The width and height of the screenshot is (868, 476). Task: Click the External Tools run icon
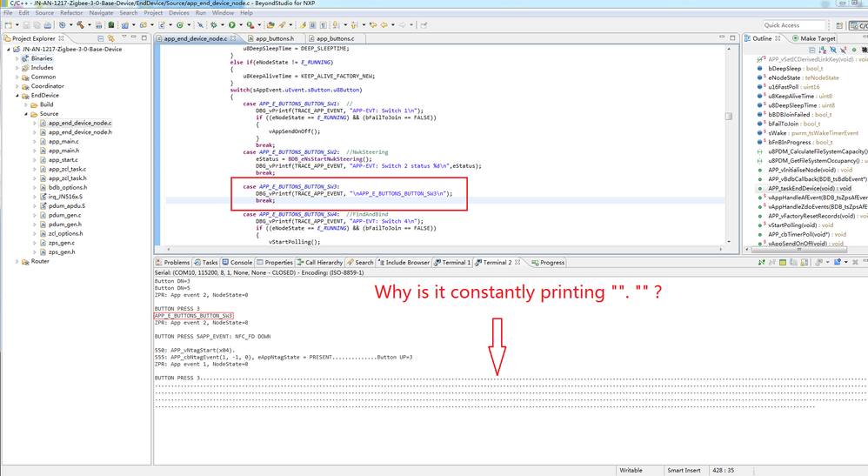pyautogui.click(x=250, y=25)
